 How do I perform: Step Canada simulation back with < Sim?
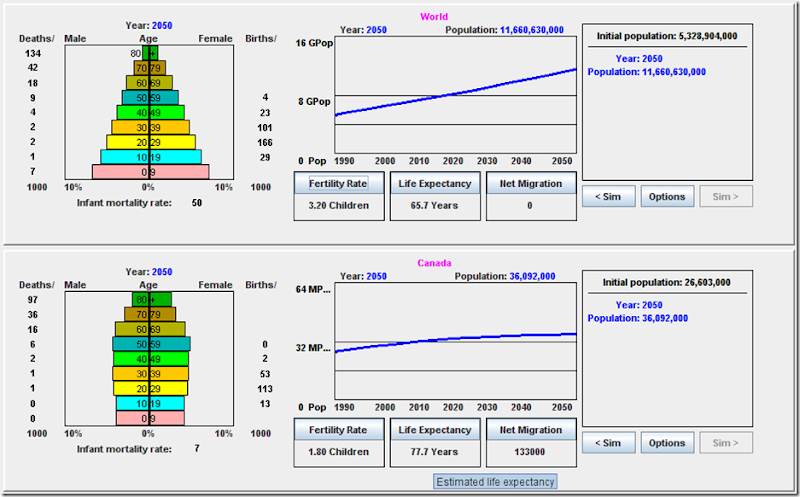click(609, 443)
